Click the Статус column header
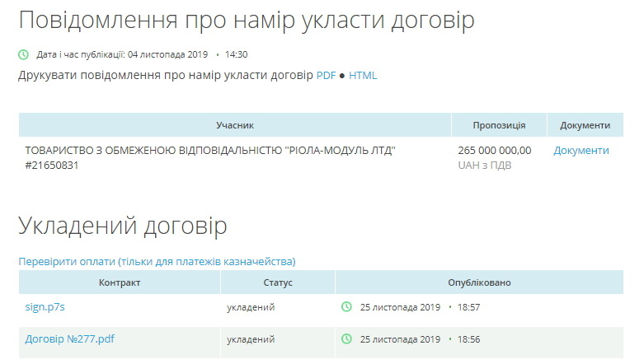This screenshot has width=644, height=364. 278,282
